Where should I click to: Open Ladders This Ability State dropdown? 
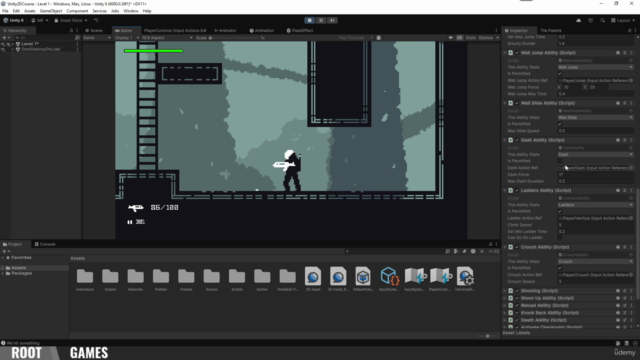(x=596, y=205)
